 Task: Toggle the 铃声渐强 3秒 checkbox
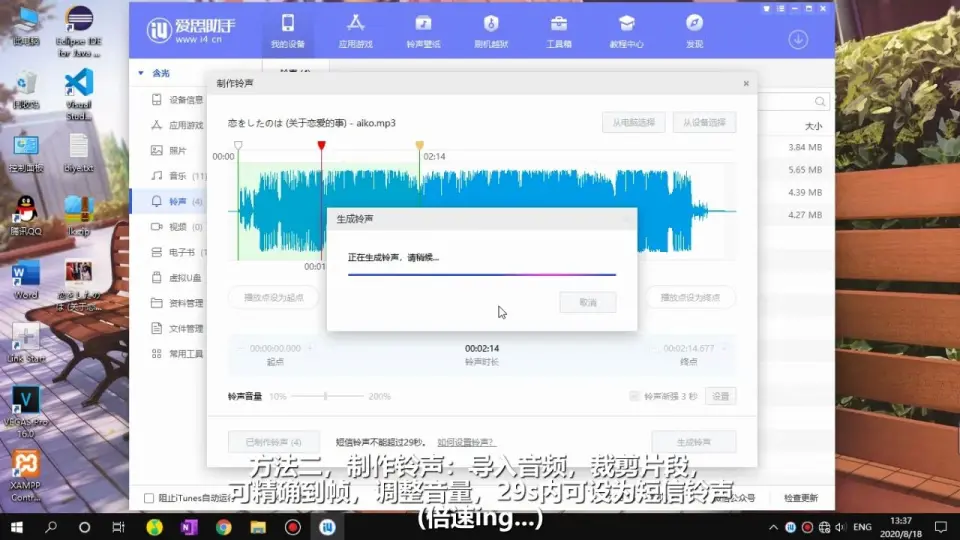[x=635, y=396]
